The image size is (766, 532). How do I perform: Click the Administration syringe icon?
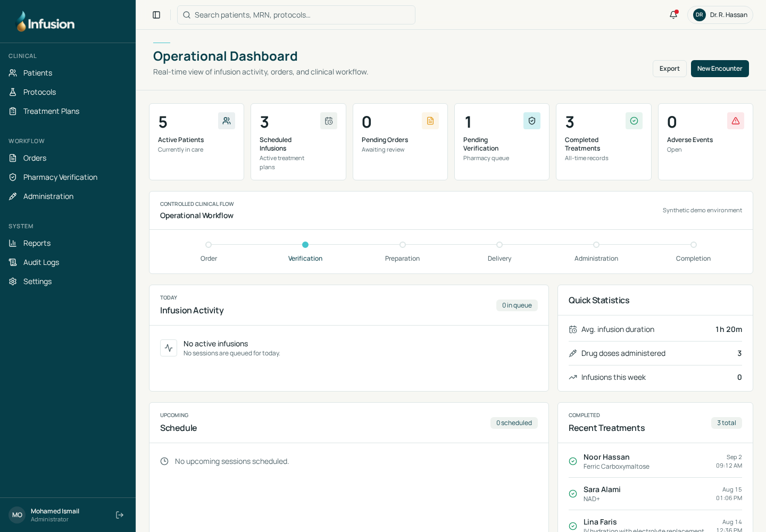(x=13, y=196)
